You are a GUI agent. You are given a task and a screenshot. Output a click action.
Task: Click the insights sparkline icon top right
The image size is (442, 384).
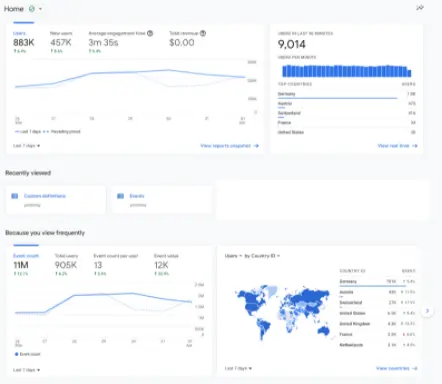pos(420,8)
